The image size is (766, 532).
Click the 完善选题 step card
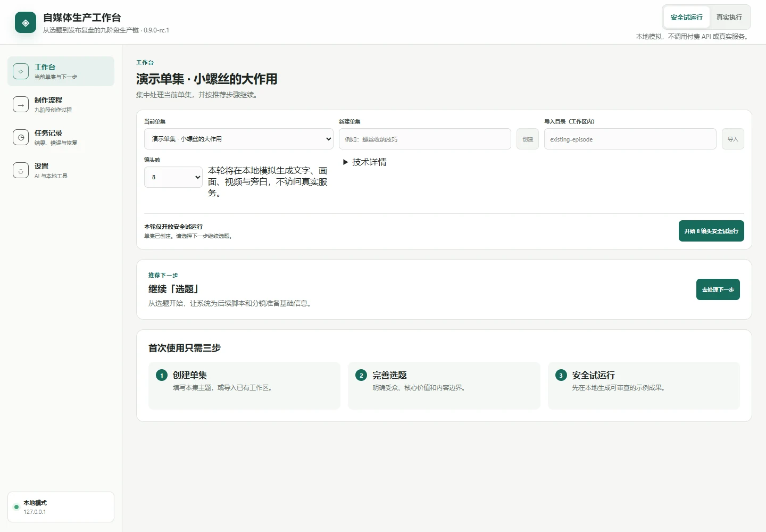click(x=444, y=386)
